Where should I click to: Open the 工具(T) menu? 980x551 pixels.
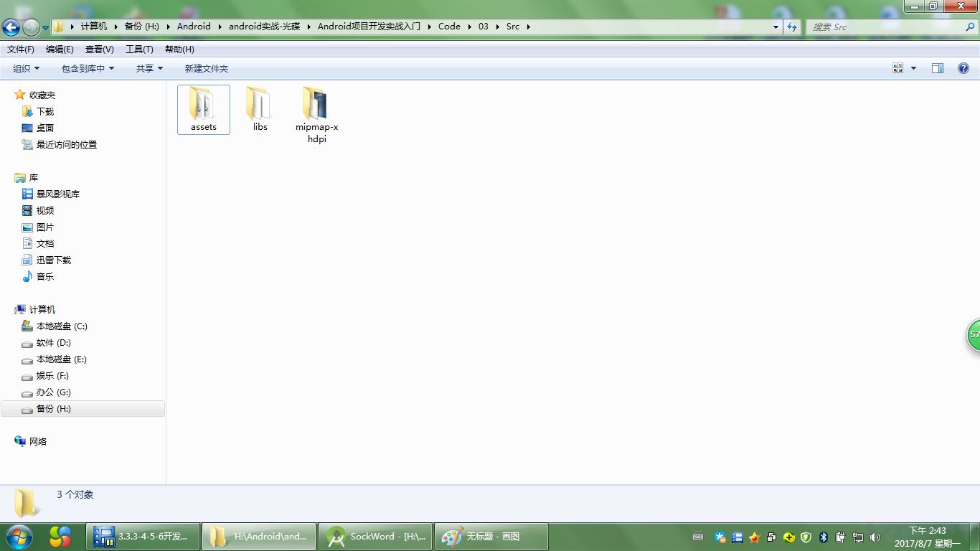point(139,50)
